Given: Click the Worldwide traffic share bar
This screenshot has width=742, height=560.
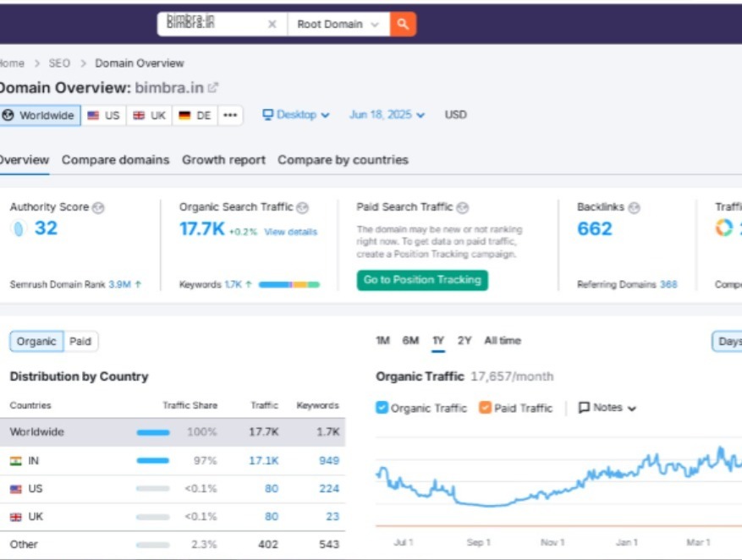Looking at the screenshot, I should pos(153,432).
